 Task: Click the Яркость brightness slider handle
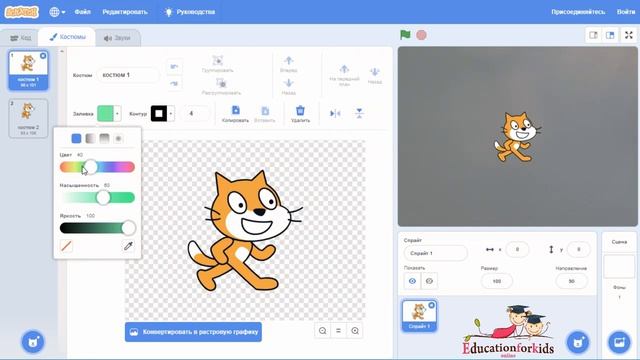point(128,228)
